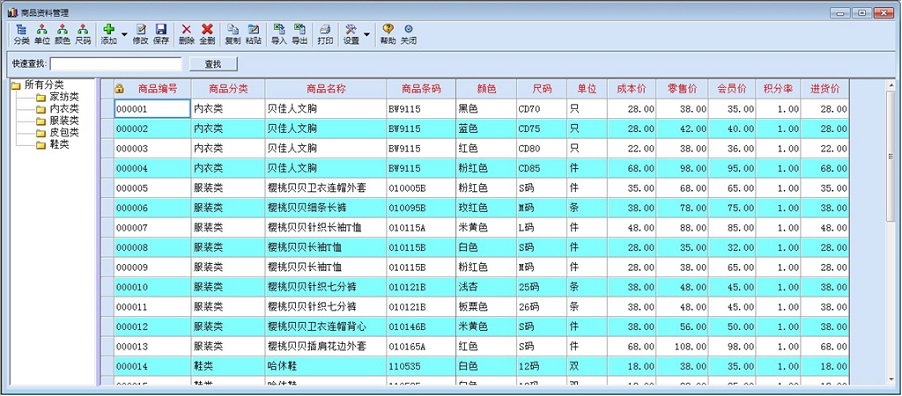Click the 积分率 column header

click(778, 89)
